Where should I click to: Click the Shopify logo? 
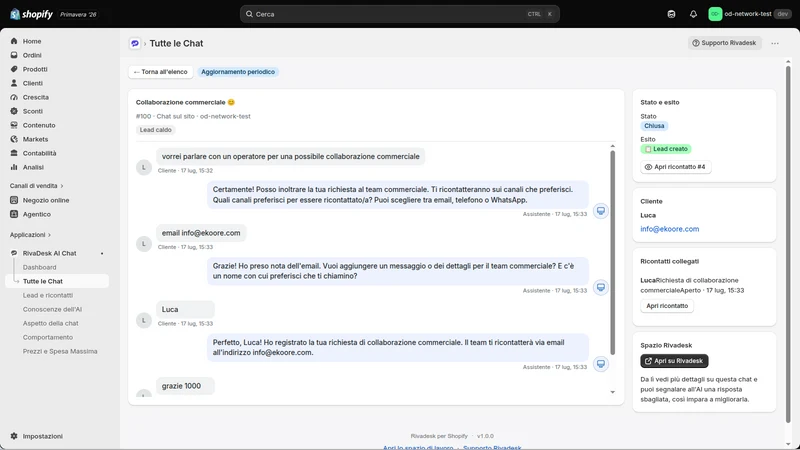point(31,14)
